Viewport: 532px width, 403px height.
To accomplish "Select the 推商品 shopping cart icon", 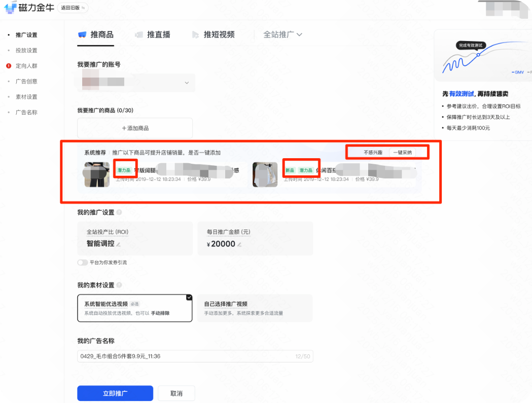I will (82, 35).
